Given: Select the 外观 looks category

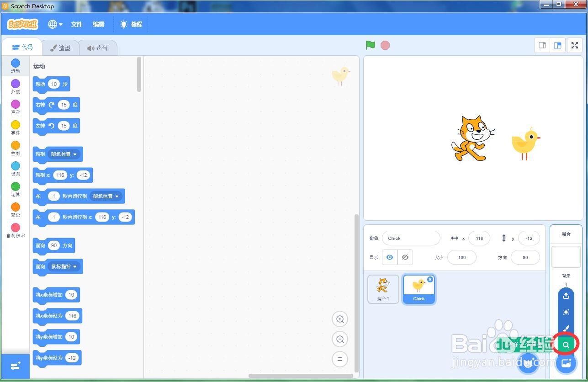Looking at the screenshot, I should pyautogui.click(x=16, y=86).
